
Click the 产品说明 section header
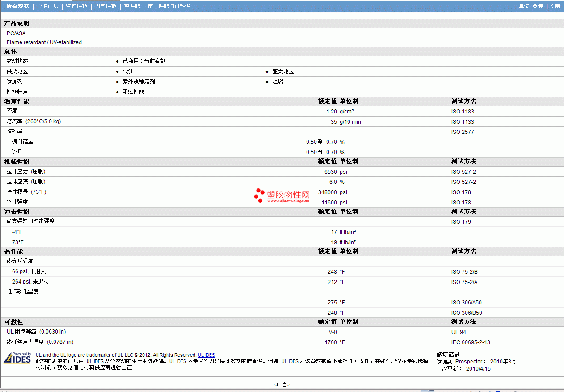[17, 23]
